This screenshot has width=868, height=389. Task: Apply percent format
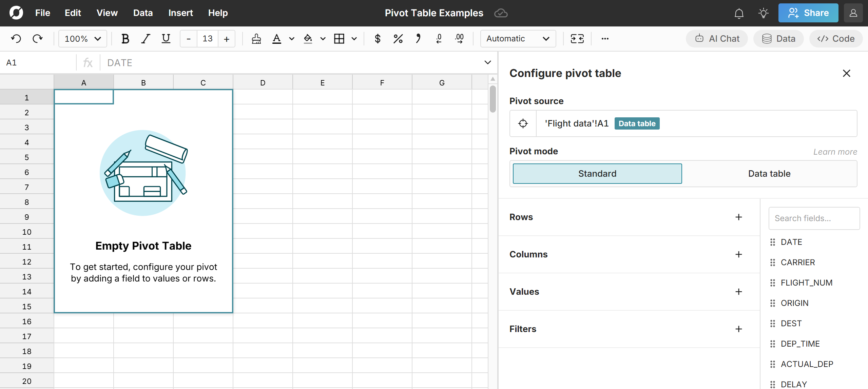[398, 39]
